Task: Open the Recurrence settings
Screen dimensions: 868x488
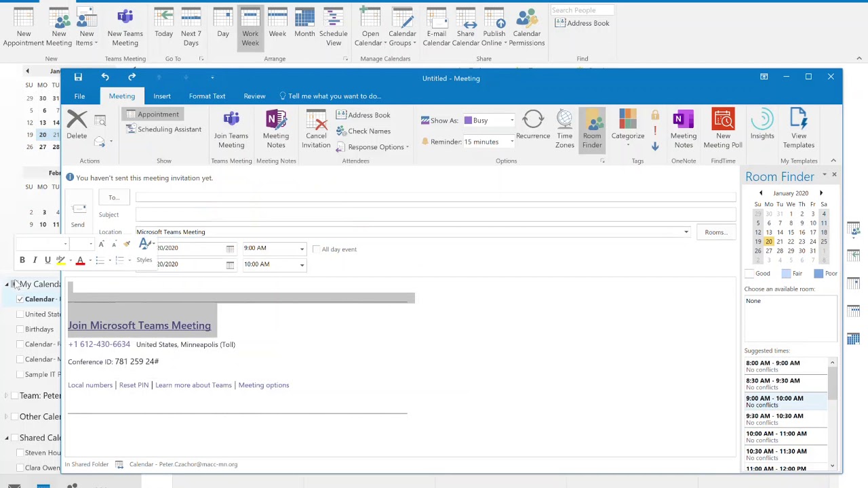Action: coord(533,125)
